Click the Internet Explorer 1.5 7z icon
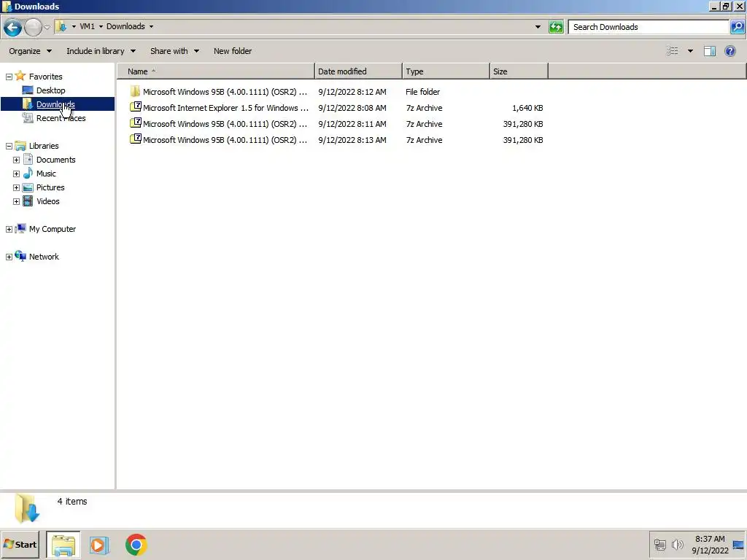This screenshot has height=560, width=747. tap(135, 107)
